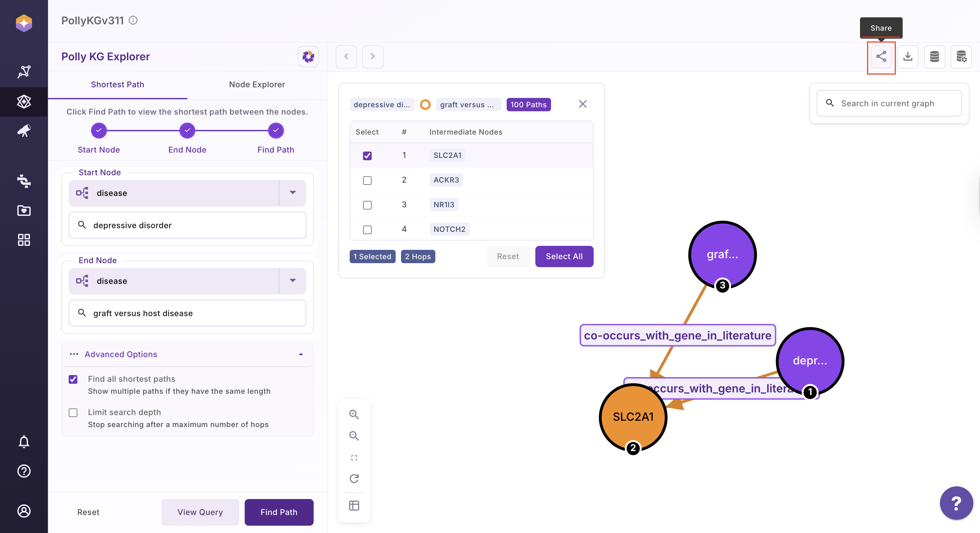Screen dimensions: 980x533
Task: Click the download graph icon
Action: click(x=908, y=57)
